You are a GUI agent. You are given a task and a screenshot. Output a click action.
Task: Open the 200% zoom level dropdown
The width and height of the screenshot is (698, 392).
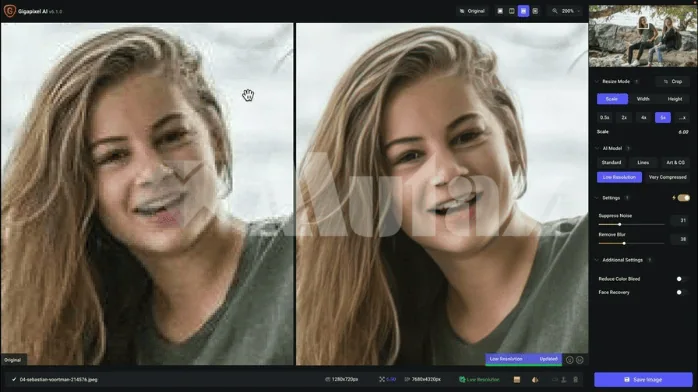tap(571, 11)
